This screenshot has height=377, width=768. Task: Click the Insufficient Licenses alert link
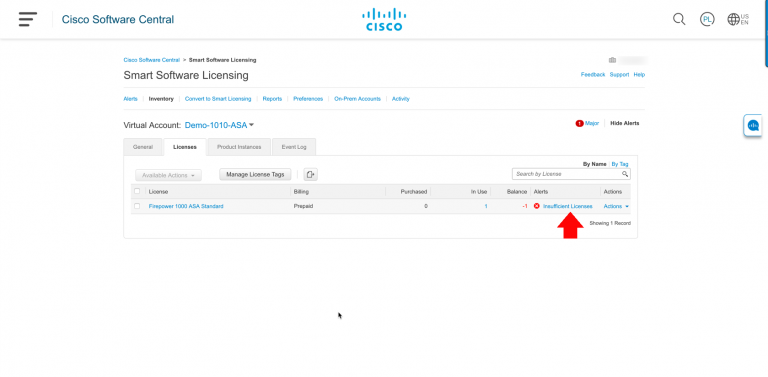click(x=568, y=206)
